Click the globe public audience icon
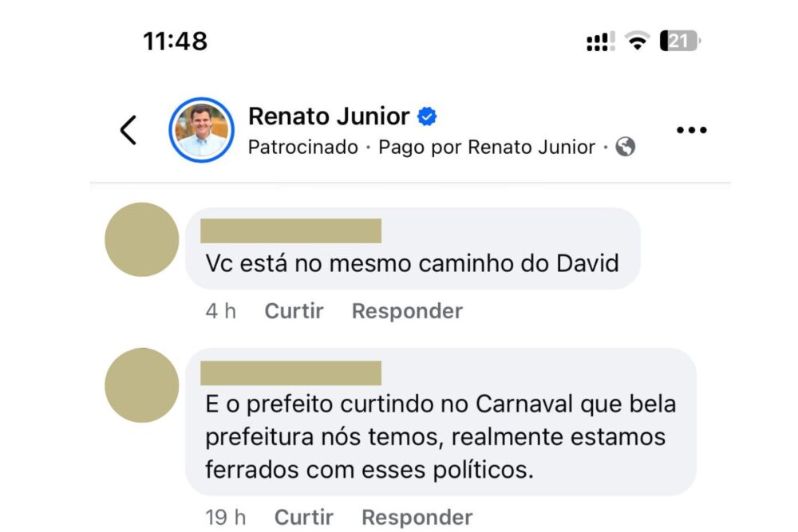Image resolution: width=798 pixels, height=532 pixels. (626, 148)
